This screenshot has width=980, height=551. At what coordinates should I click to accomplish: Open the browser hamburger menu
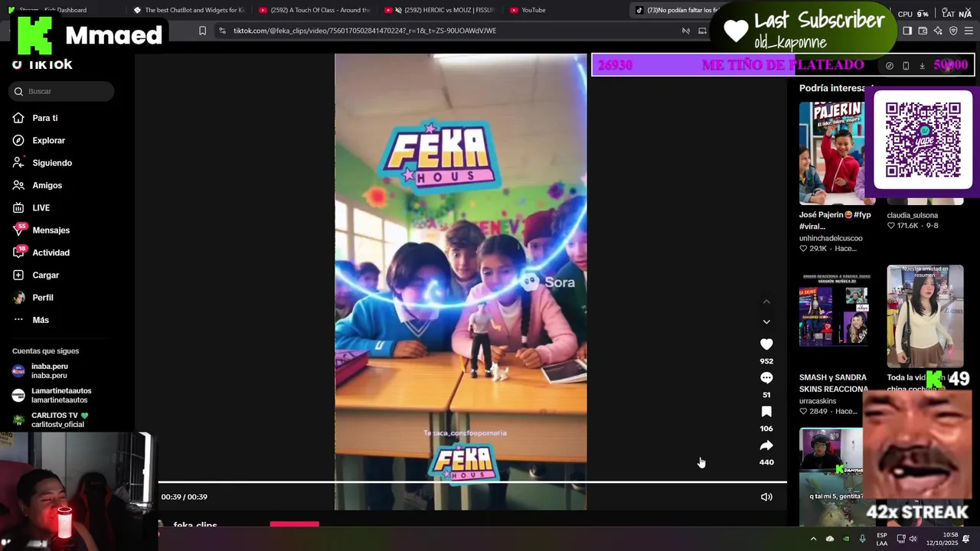pyautogui.click(x=969, y=31)
